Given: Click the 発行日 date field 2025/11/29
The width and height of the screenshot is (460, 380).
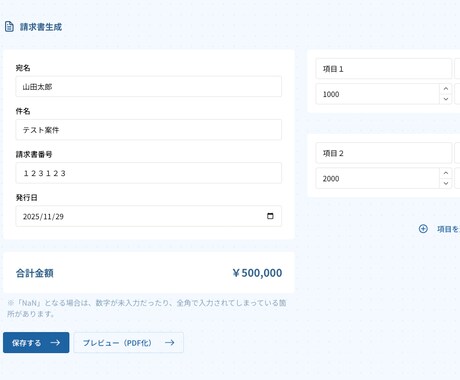Looking at the screenshot, I should (149, 216).
